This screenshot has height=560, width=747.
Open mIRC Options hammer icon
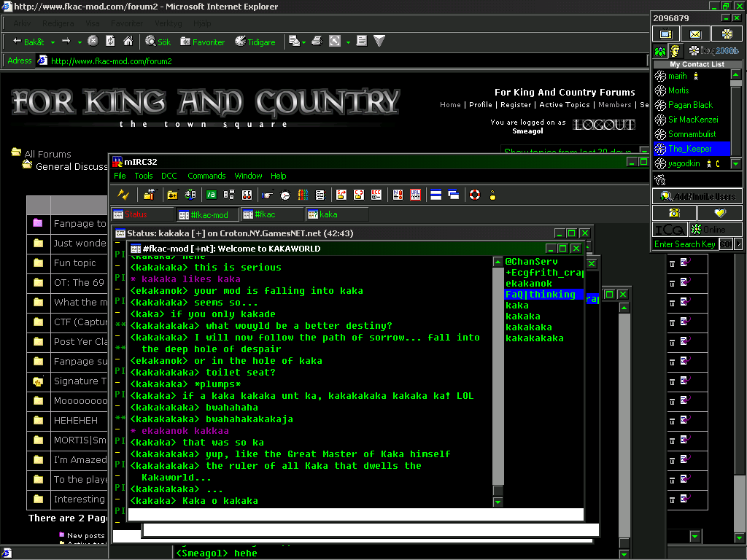point(149,195)
